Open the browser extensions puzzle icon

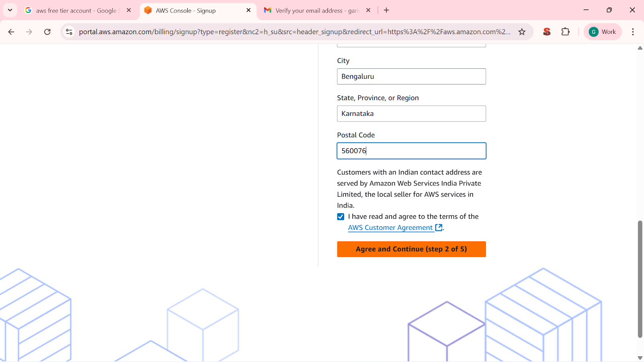566,32
